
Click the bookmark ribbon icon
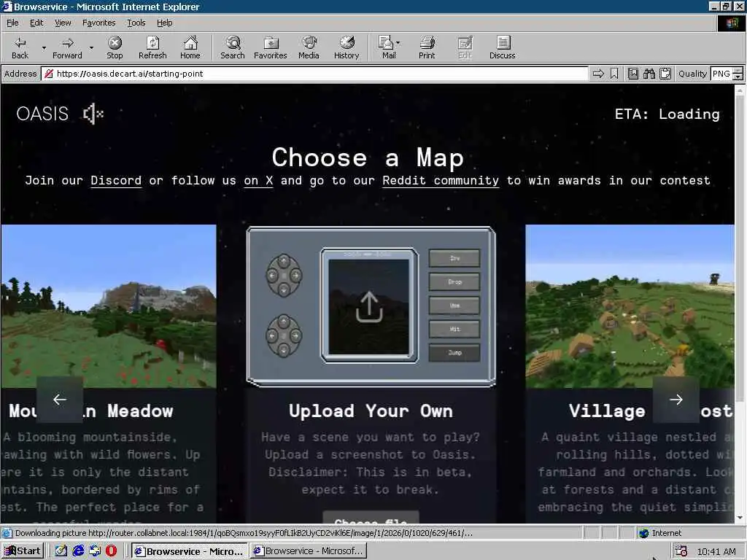coord(614,74)
